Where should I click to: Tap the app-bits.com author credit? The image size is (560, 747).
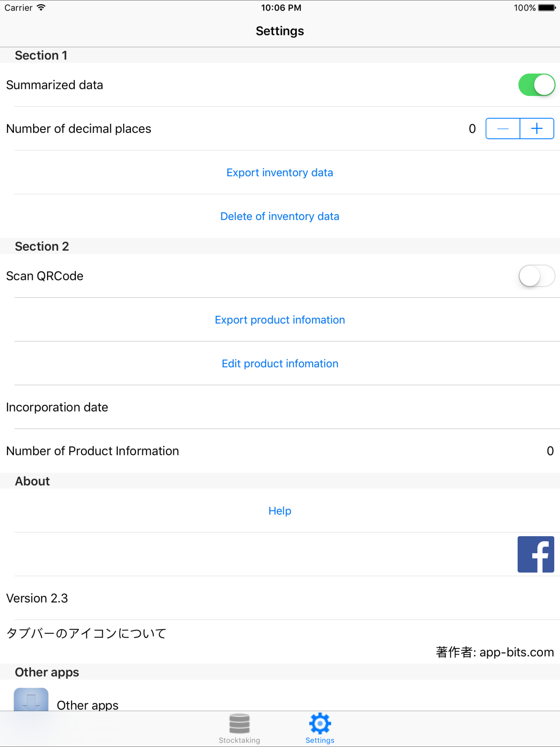pyautogui.click(x=494, y=652)
